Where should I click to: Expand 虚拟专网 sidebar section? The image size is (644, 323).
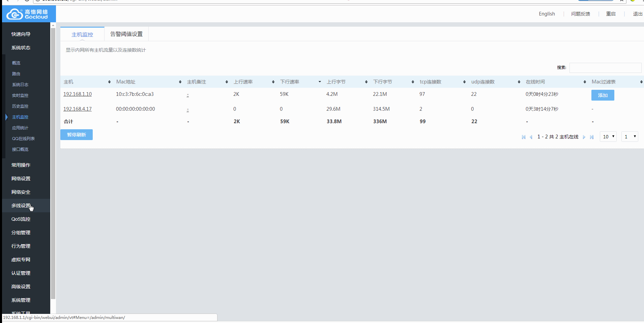[x=21, y=260]
